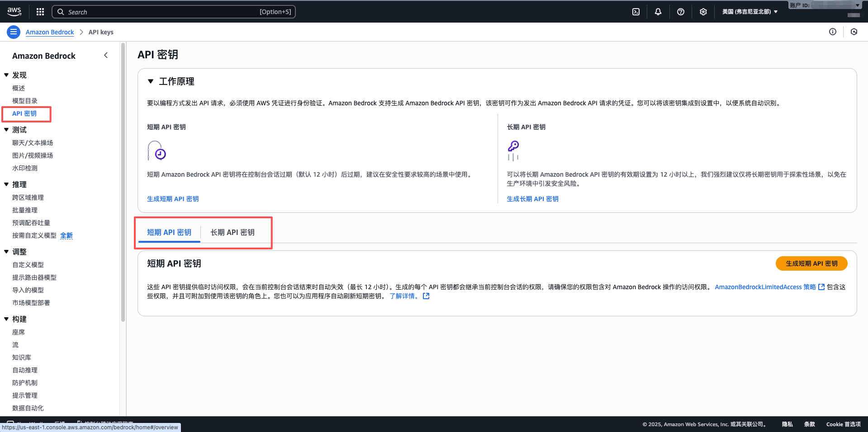Screen dimensions: 868x432
Task: Open the settings gear icon
Action: coord(703,12)
